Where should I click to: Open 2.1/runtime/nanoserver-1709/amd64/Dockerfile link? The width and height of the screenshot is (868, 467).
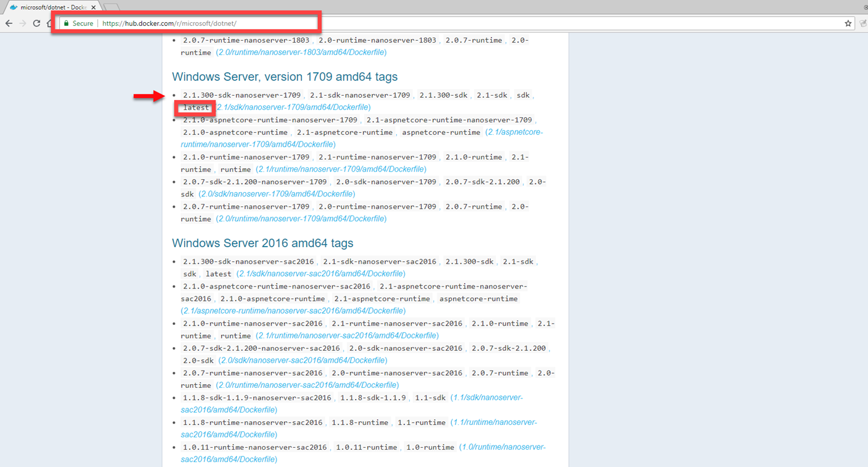[x=341, y=169]
